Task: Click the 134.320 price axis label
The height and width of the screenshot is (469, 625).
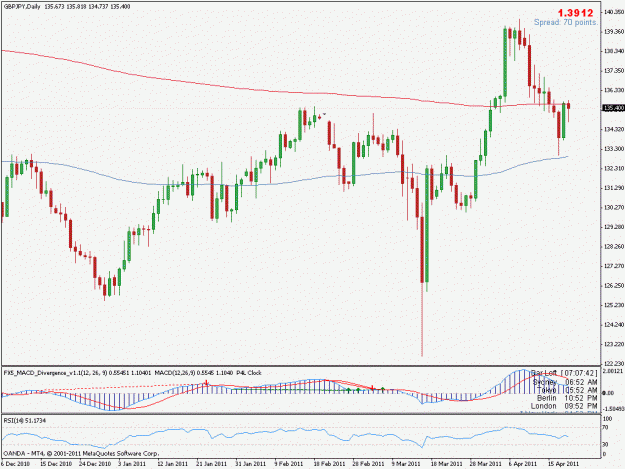Action: pos(614,130)
